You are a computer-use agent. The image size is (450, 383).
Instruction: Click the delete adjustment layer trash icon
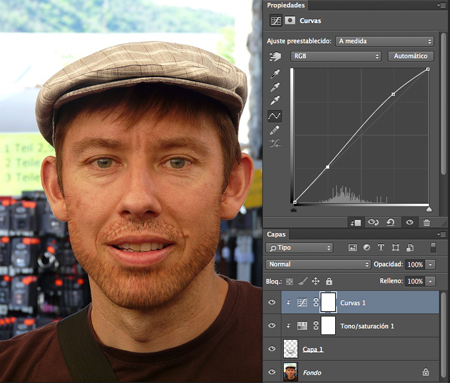[x=426, y=222]
